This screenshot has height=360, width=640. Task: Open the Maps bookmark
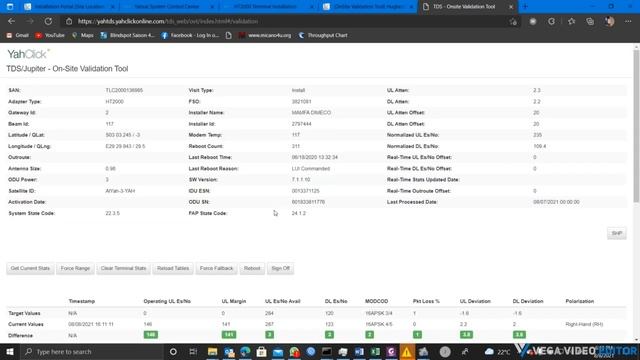pos(83,36)
